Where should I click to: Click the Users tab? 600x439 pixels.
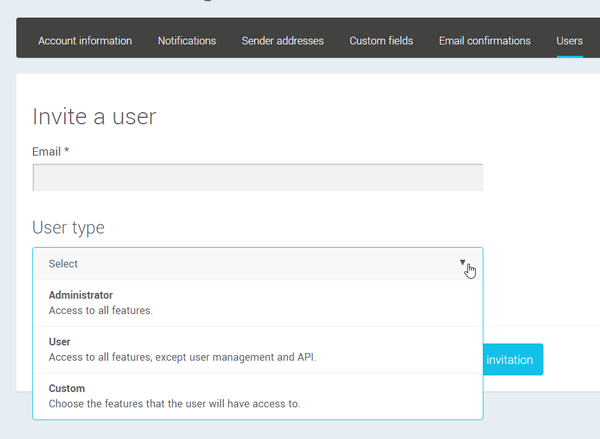[569, 41]
